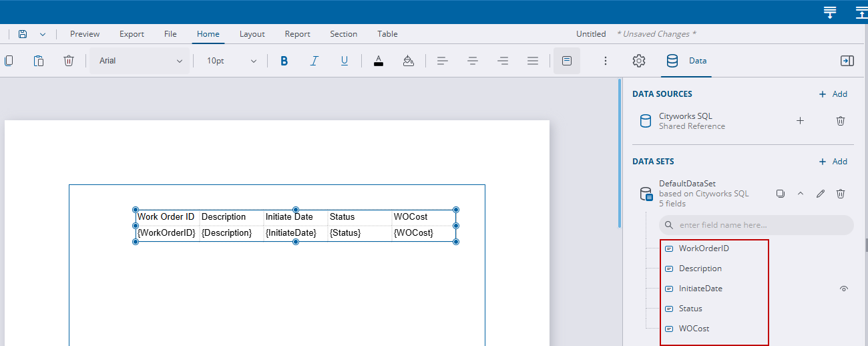The width and height of the screenshot is (868, 346).
Task: Open the Arial font family dropdown
Action: click(140, 61)
